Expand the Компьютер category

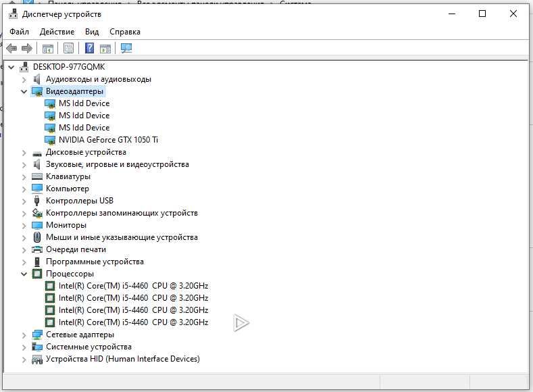pyautogui.click(x=24, y=189)
